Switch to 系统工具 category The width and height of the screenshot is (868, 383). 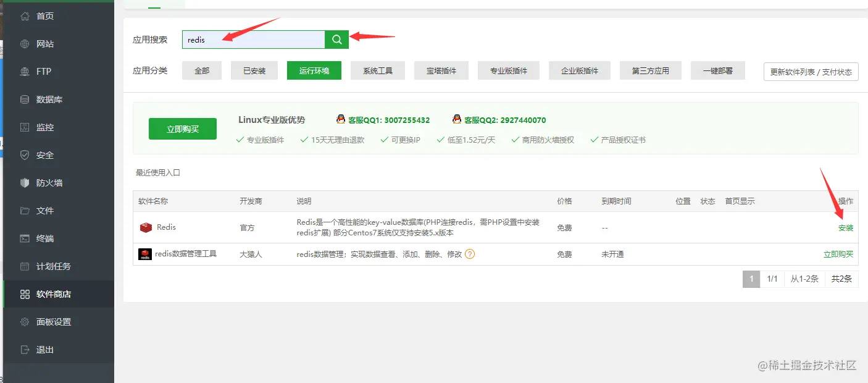pos(378,70)
